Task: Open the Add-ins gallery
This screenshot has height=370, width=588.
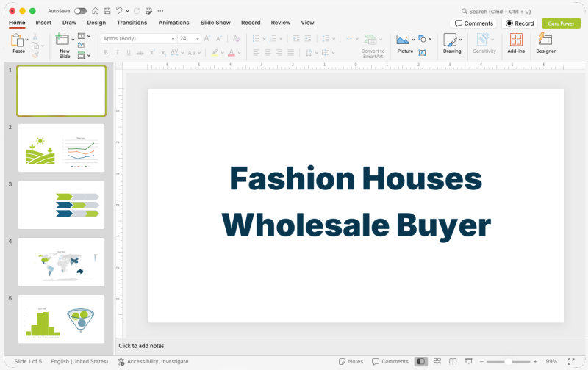Action: (x=516, y=43)
